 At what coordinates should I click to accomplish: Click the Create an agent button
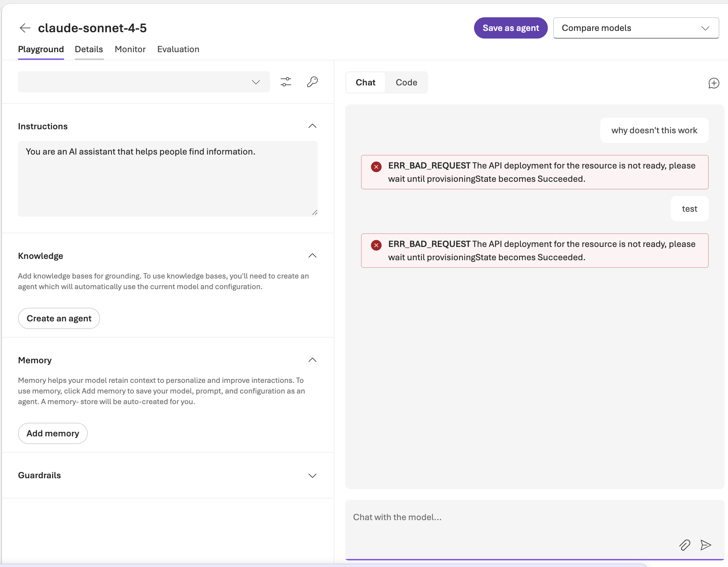coord(59,318)
